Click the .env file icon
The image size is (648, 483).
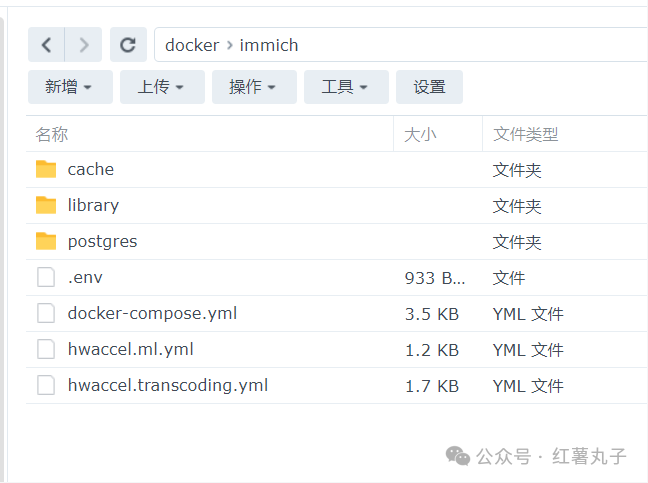(46, 277)
